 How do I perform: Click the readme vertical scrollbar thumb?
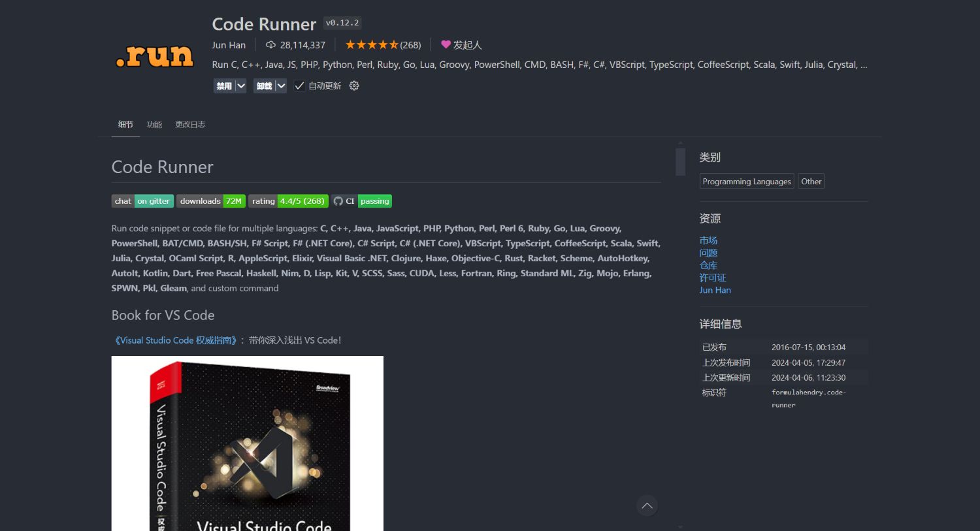pyautogui.click(x=680, y=162)
